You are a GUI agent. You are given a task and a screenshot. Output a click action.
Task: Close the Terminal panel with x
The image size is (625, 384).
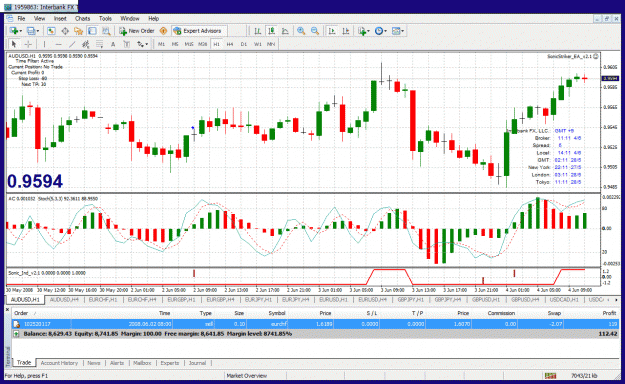point(7,309)
